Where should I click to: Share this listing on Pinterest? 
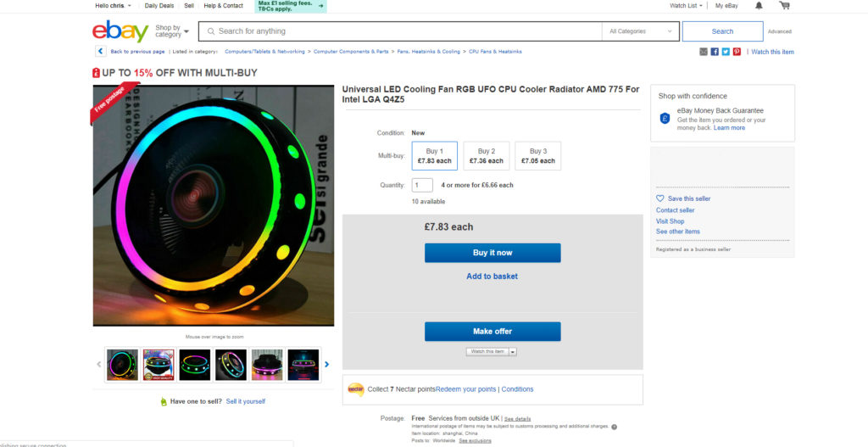(737, 52)
